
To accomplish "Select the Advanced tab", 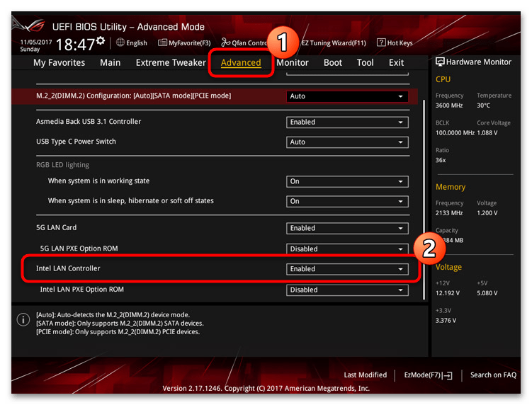I will (x=241, y=63).
